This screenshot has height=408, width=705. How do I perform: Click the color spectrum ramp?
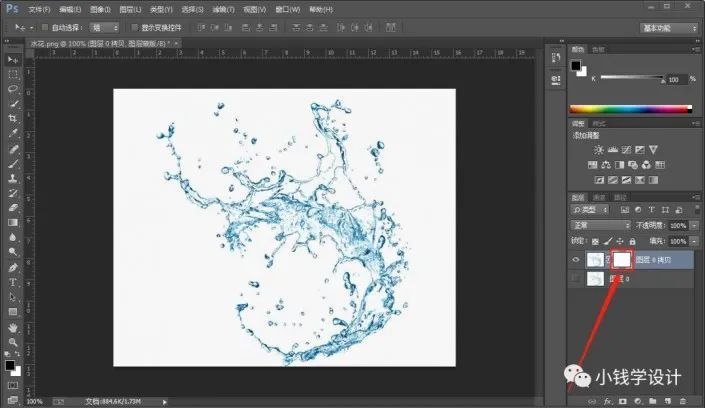point(631,109)
